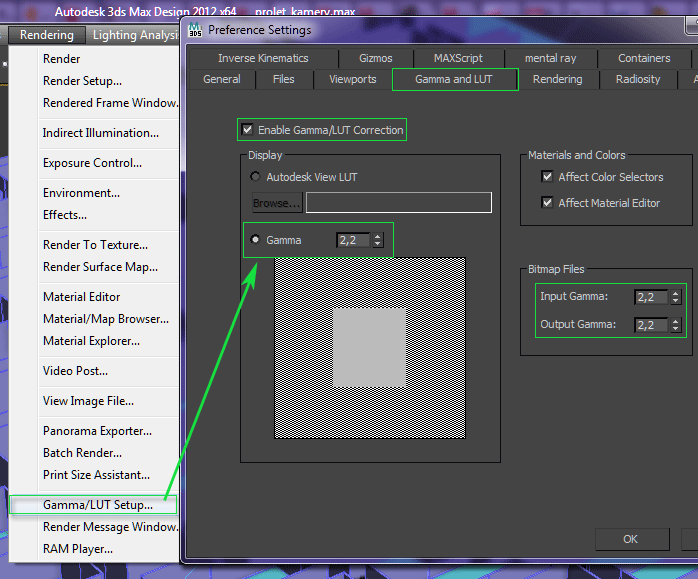Increase the Output Gamma spinner
The height and width of the screenshot is (579, 698).
point(675,321)
